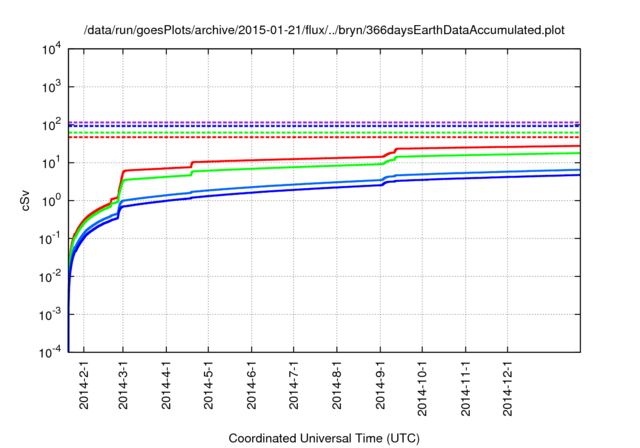Click the 10^0 y-axis tick label
This screenshot has width=640, height=448.
click(x=51, y=200)
